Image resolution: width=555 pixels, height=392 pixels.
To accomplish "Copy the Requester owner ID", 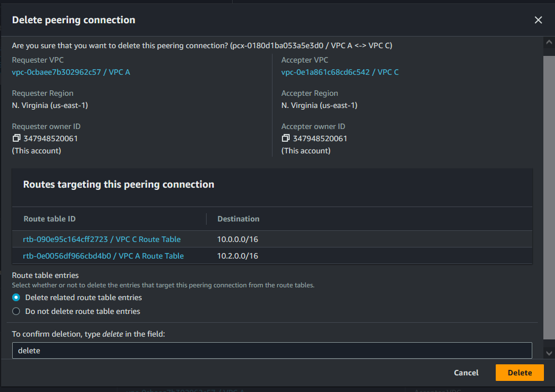I will click(17, 138).
